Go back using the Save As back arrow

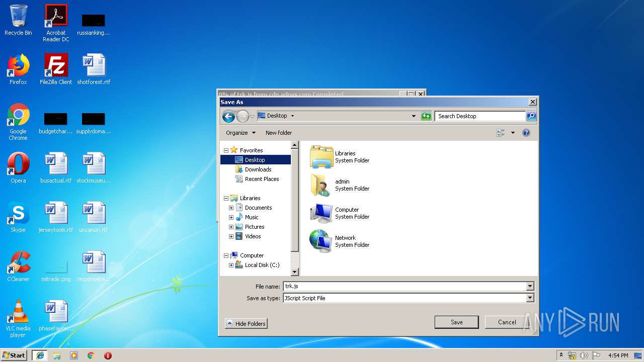(x=228, y=116)
